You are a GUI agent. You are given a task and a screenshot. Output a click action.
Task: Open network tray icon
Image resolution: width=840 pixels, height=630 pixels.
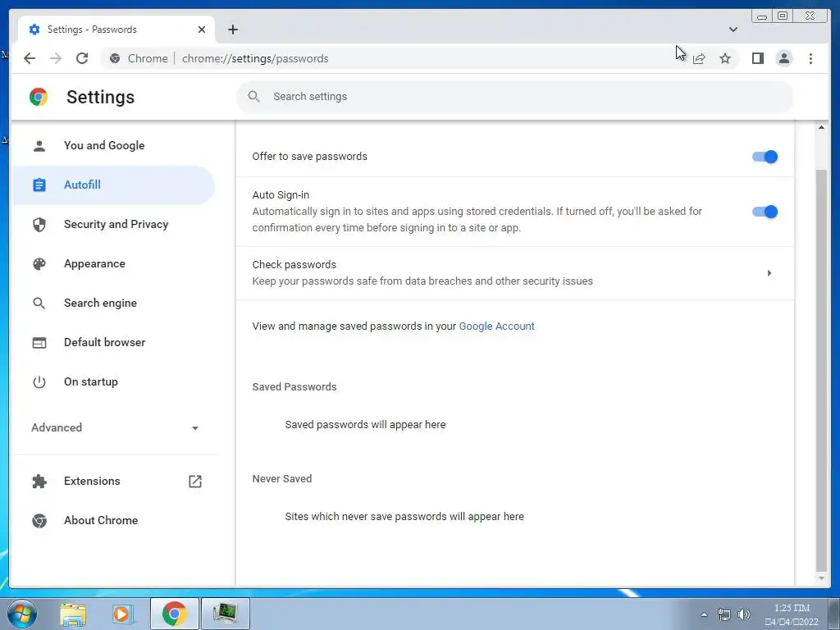point(724,614)
